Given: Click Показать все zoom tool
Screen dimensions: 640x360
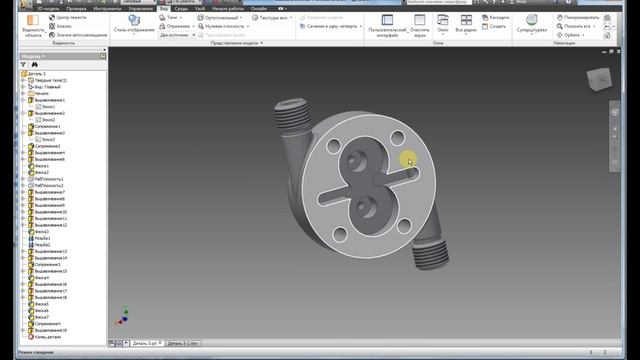Looking at the screenshot, I should tap(576, 26).
